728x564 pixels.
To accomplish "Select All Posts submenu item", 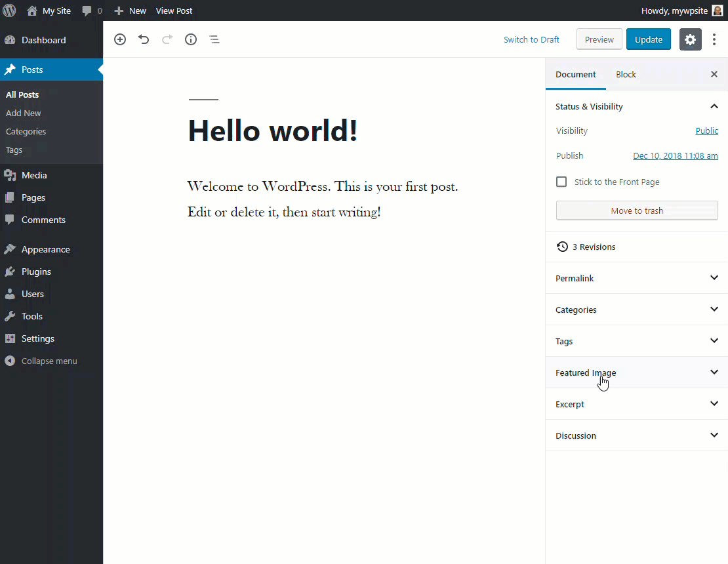I will point(22,94).
